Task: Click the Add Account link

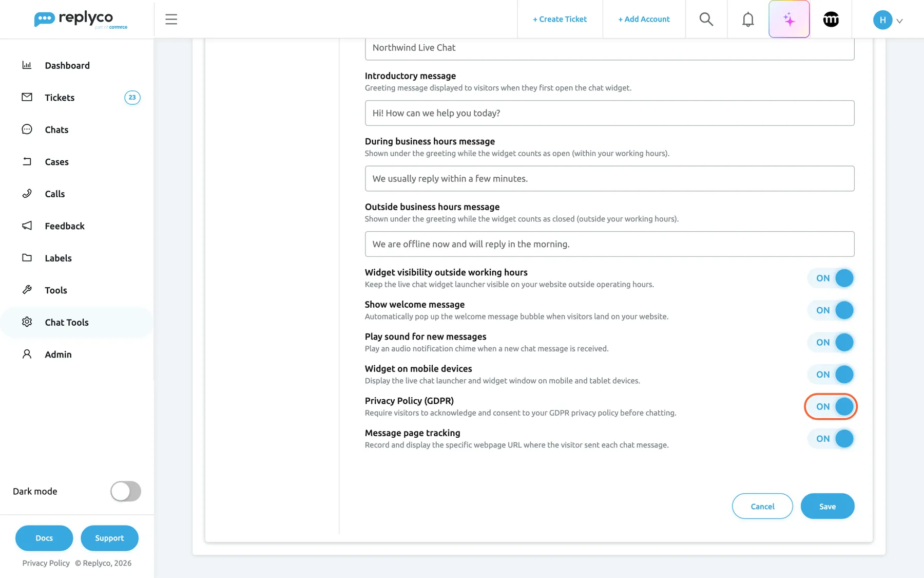Action: (644, 19)
